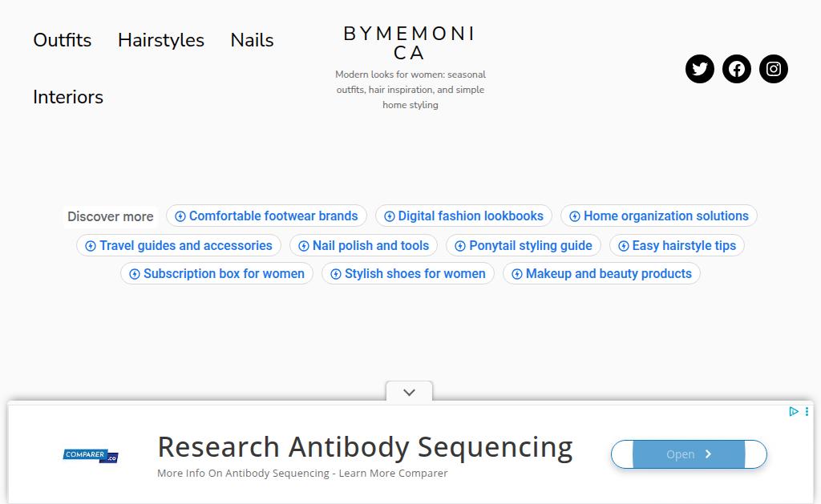
Task: Click the AdChoices triangle icon
Action: tap(794, 411)
